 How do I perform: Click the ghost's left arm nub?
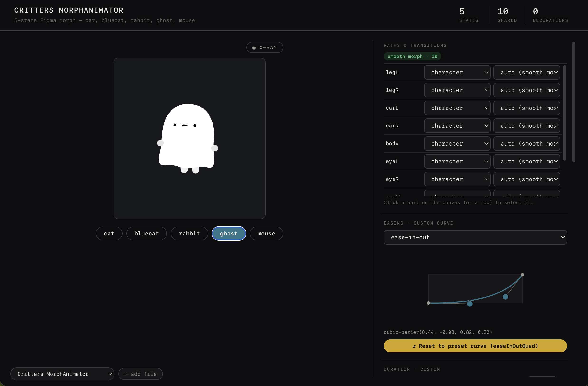[x=161, y=143]
